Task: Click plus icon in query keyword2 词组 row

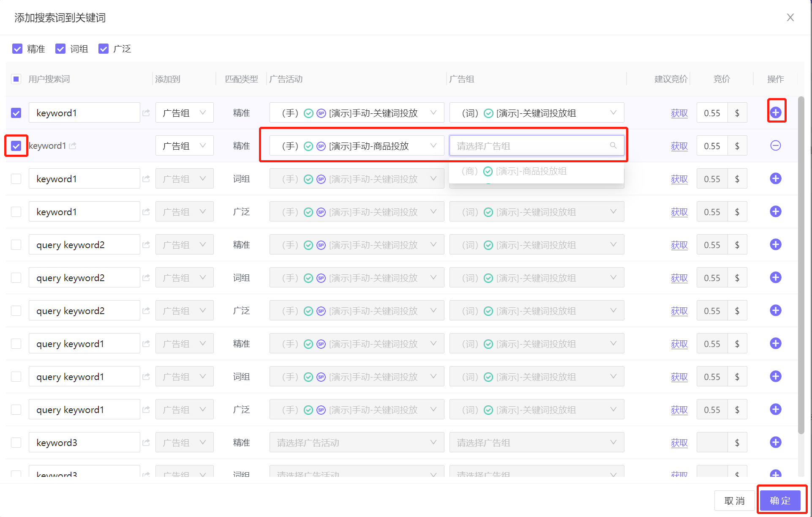Action: (776, 277)
